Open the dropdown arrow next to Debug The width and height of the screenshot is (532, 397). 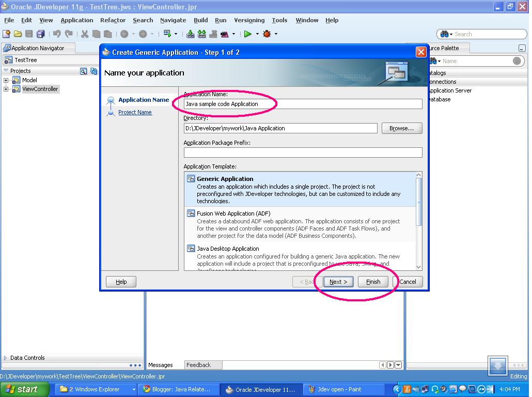[276, 34]
